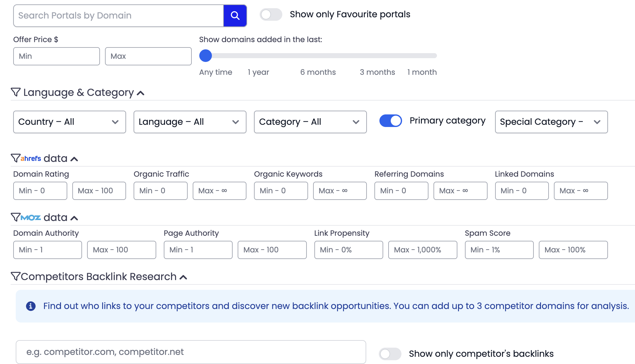Click the ahrefs data filter funnel icon
This screenshot has height=364, width=635.
pyautogui.click(x=15, y=158)
